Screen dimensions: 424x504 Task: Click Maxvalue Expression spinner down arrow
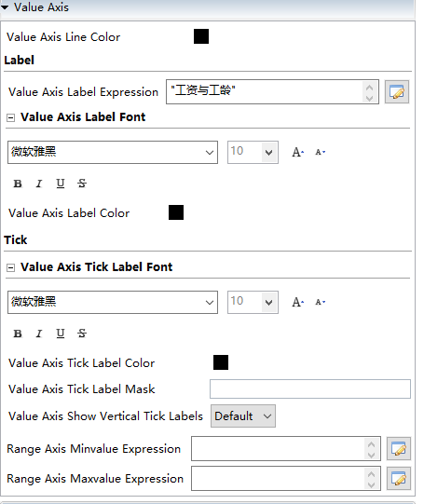371,485
